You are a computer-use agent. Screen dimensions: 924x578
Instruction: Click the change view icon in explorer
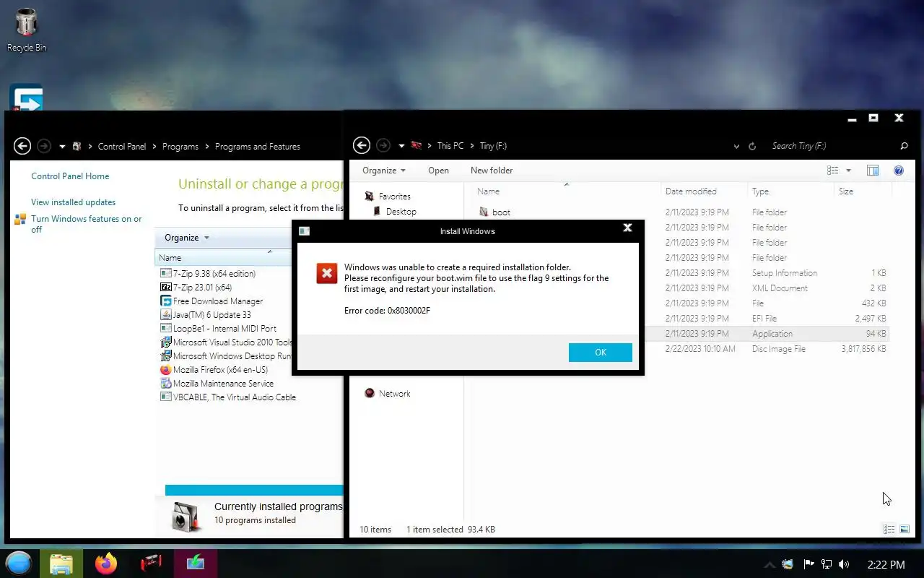tap(833, 171)
